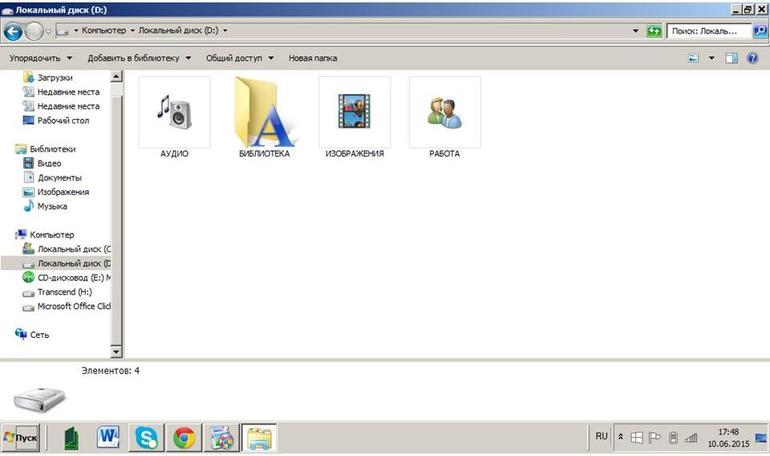Select the РАБОТА folder icon
770x456 pixels.
pos(444,112)
